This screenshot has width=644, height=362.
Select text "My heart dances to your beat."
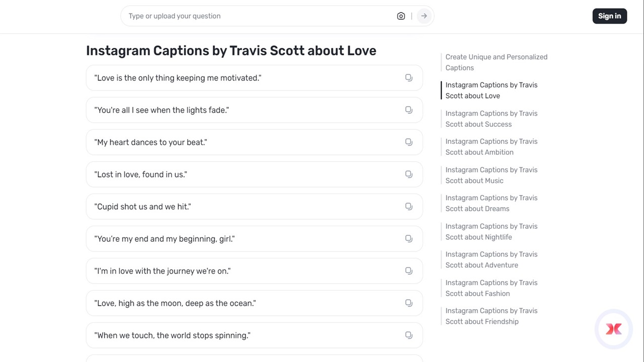150,142
